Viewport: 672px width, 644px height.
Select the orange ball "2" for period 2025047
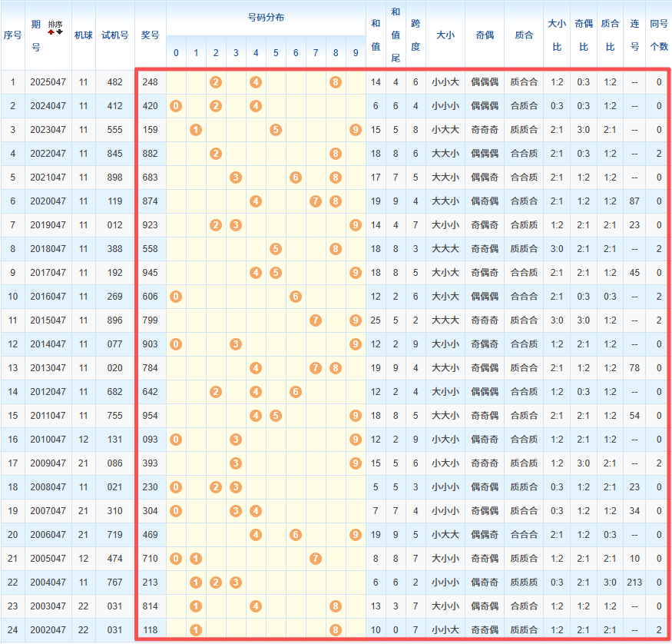215,82
